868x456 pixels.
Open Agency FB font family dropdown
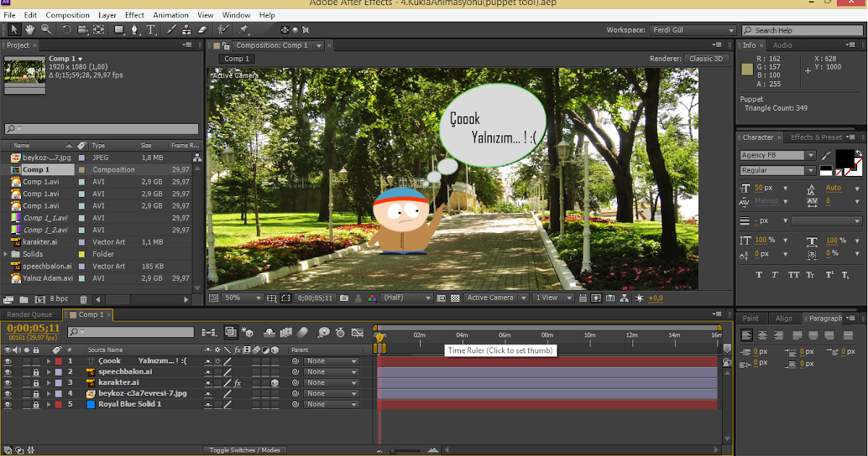pos(778,155)
